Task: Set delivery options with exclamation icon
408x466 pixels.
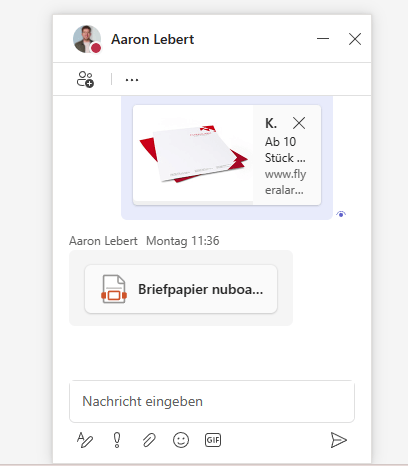Action: click(x=117, y=440)
